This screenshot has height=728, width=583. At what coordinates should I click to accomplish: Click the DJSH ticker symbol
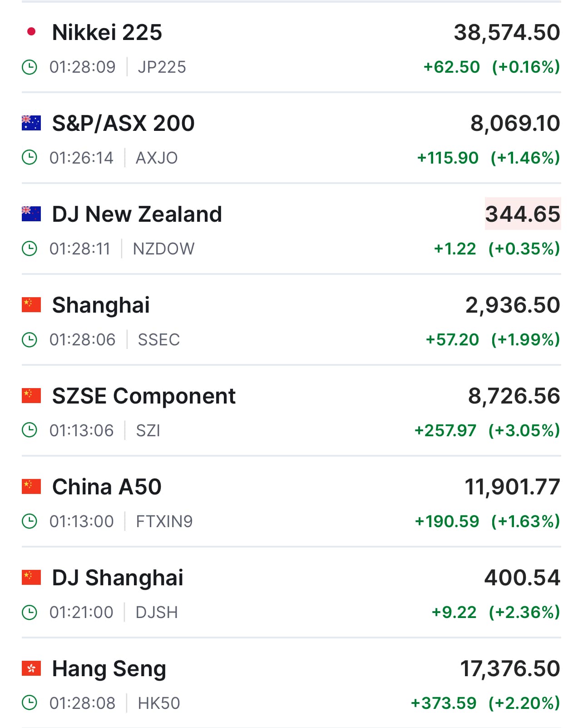[157, 613]
